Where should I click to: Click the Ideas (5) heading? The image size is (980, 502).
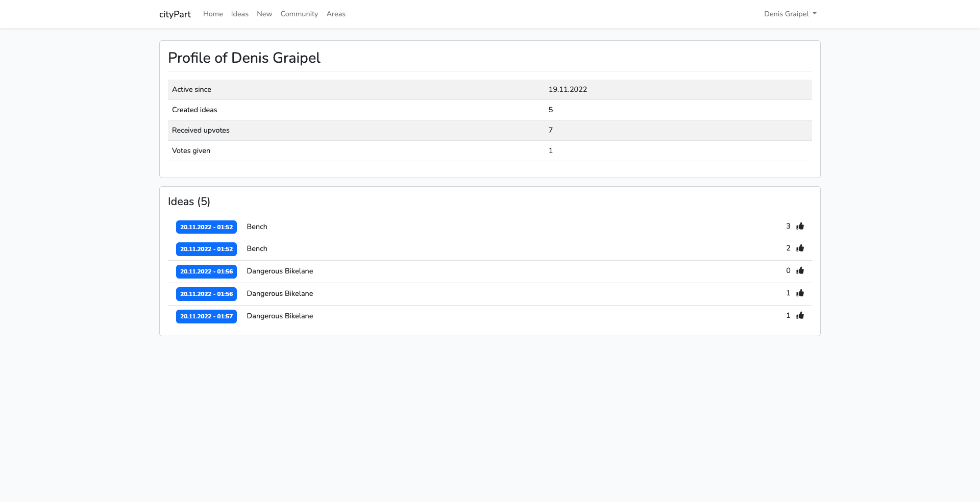(x=189, y=202)
